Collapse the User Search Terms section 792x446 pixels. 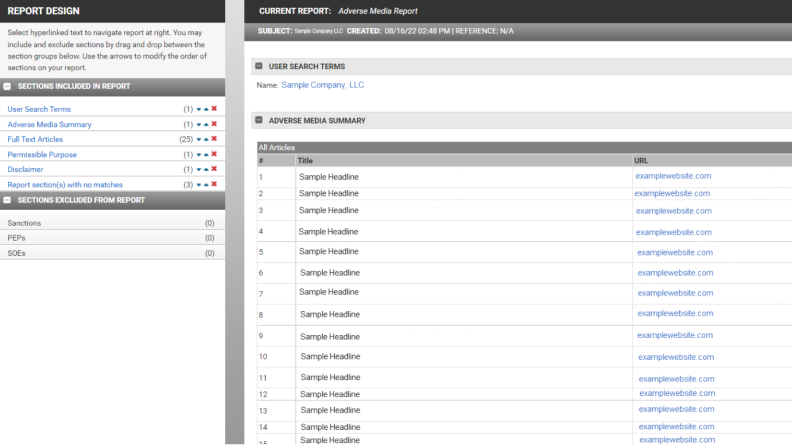coord(259,66)
